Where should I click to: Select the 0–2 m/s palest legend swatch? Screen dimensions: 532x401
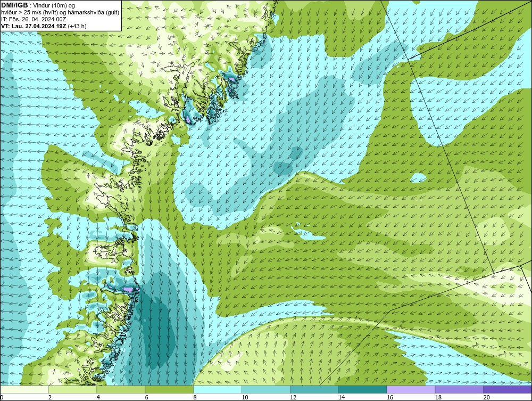coord(24,389)
